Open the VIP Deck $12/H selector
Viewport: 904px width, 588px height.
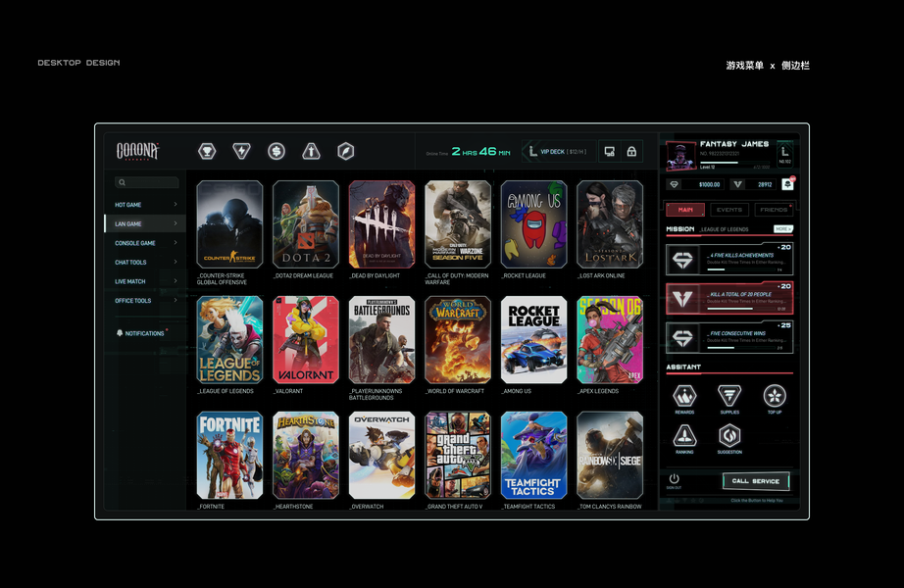559,152
